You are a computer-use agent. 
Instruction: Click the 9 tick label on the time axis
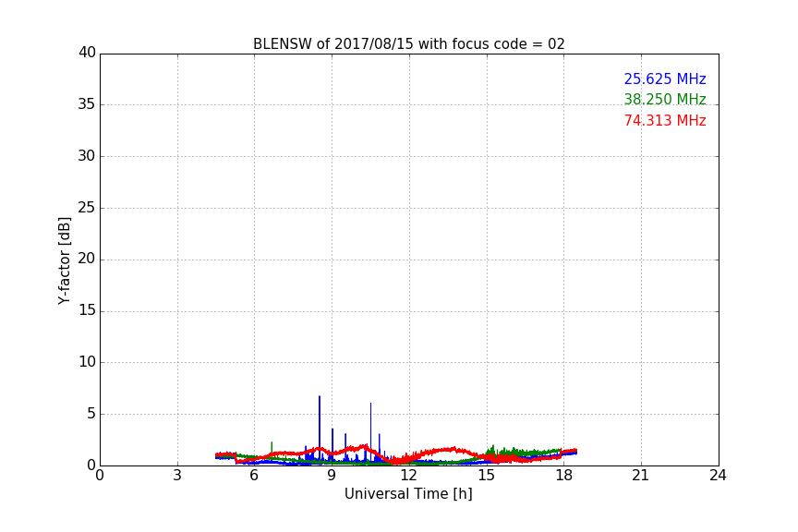(332, 476)
